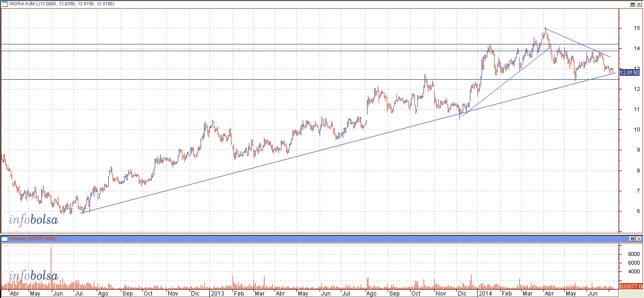Viewport: 644px width, 298px height.
Task: Click the April 2014 peak at price 15
Action: pos(545,28)
